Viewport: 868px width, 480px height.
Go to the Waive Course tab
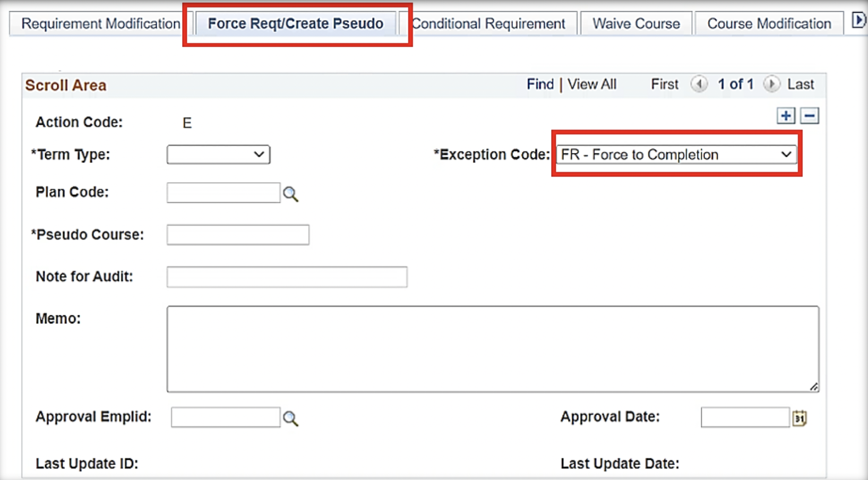[x=636, y=24]
